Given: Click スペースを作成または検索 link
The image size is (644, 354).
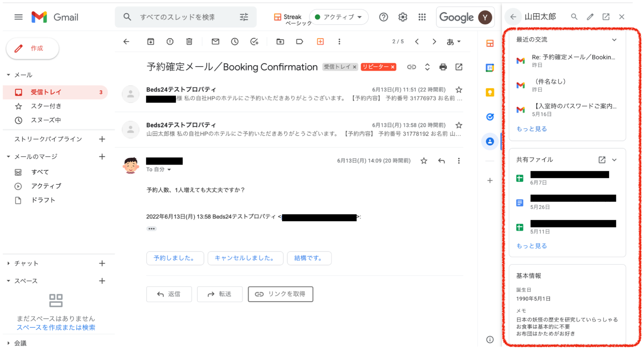Looking at the screenshot, I should [56, 328].
